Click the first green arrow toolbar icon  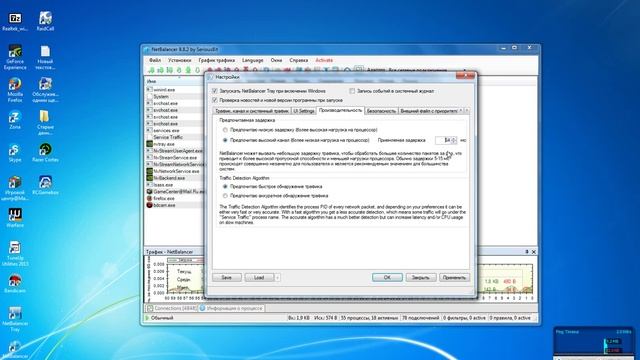coord(151,70)
